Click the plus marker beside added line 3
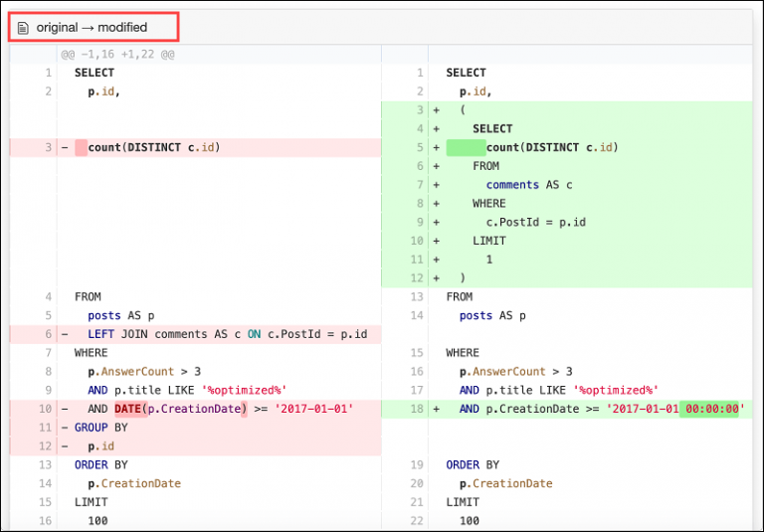Image resolution: width=764 pixels, height=532 pixels. tap(436, 110)
